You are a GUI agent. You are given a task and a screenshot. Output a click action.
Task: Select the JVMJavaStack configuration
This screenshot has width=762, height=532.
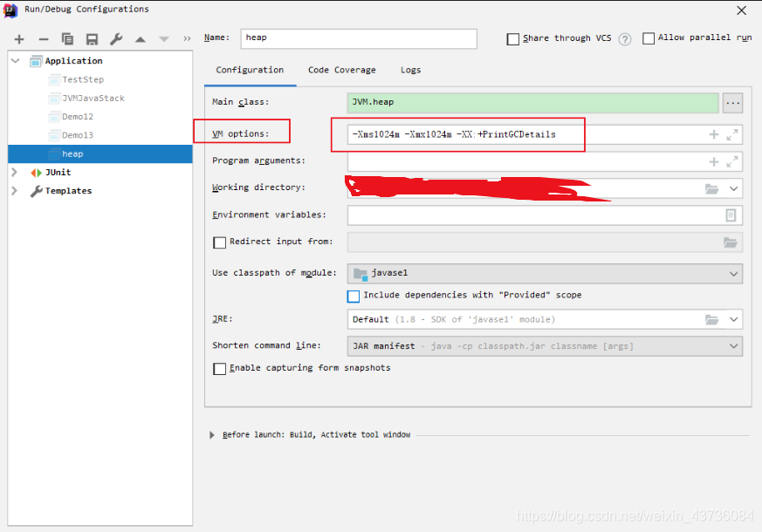point(93,98)
